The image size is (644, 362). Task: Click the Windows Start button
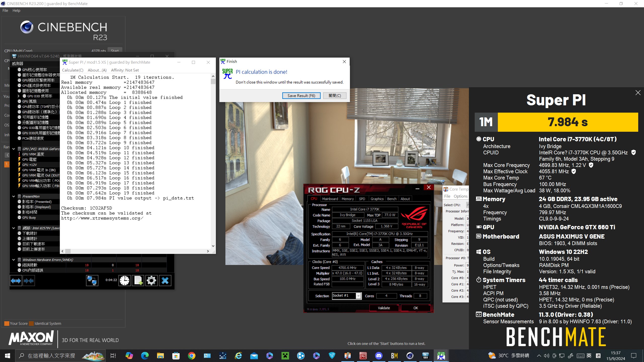point(8,356)
